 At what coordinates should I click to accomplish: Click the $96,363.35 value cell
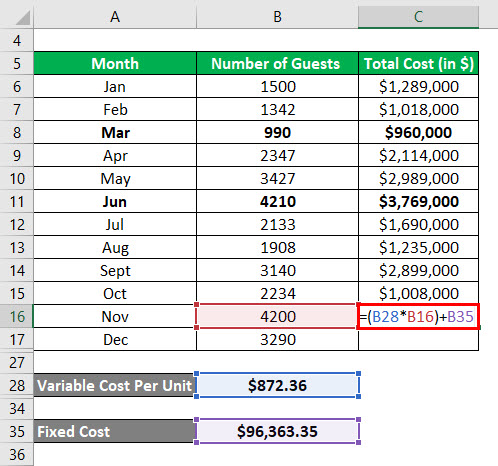[277, 431]
